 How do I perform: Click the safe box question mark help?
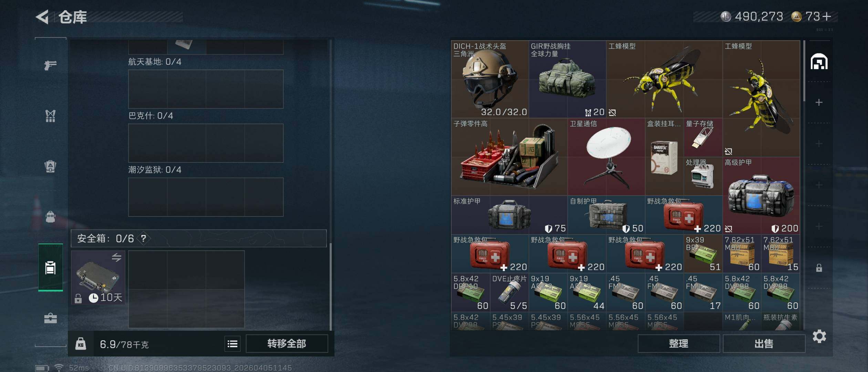point(144,238)
